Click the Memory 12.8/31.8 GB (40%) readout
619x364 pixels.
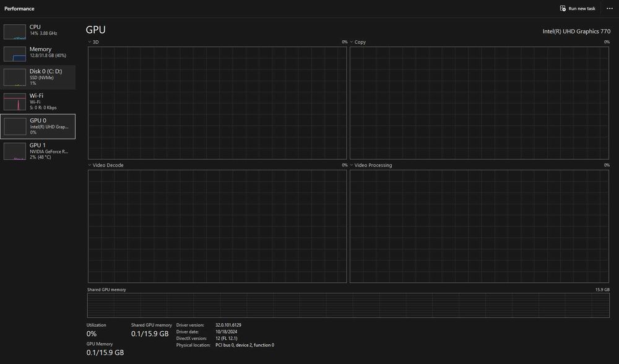[48, 55]
